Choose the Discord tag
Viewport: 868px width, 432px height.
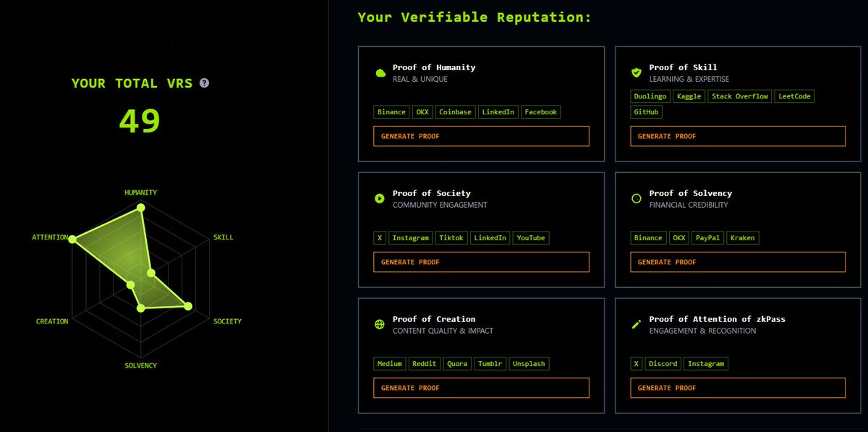[x=663, y=364]
